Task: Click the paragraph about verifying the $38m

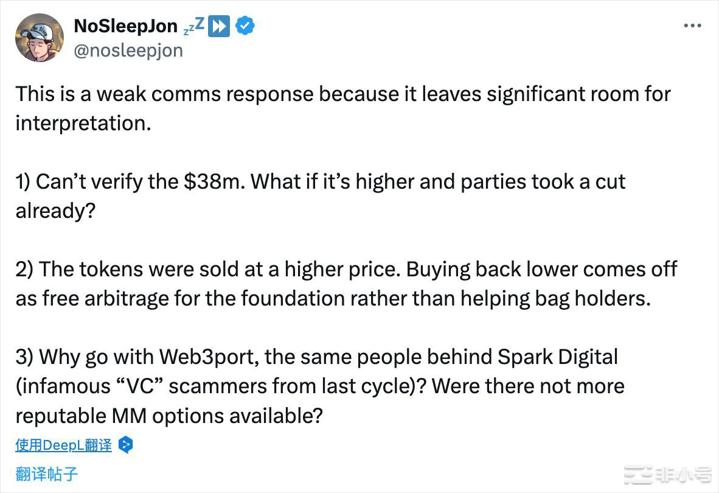Action: (320, 196)
